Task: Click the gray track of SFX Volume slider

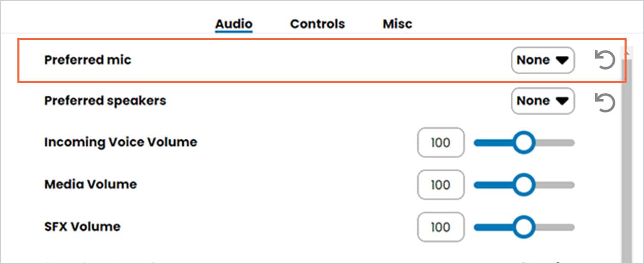Action: [x=555, y=227]
